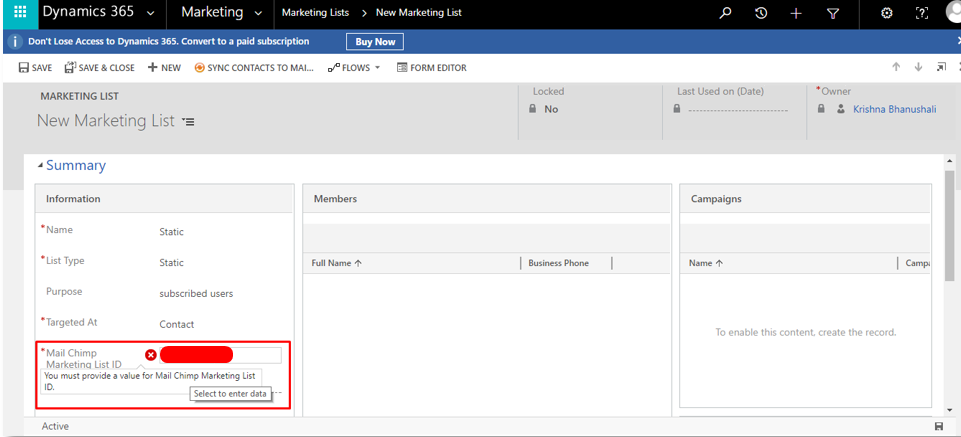
Task: Click SAVE & CLOSE command
Action: click(99, 68)
